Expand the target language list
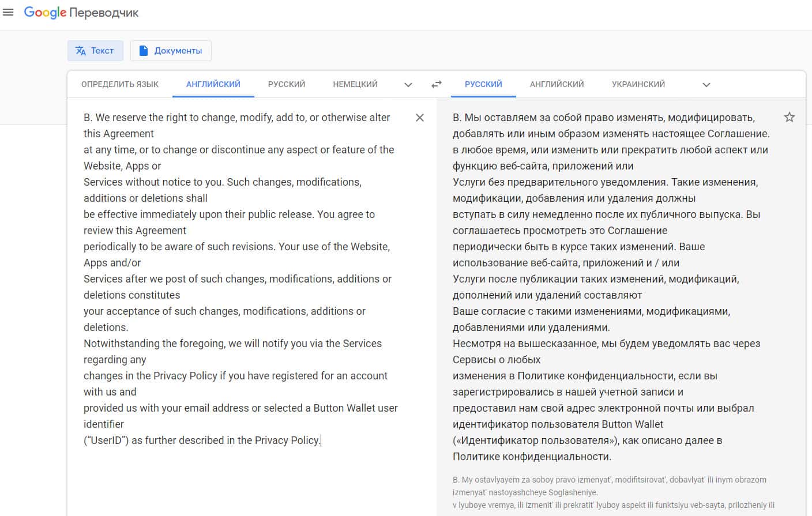The image size is (812, 516). pyautogui.click(x=706, y=85)
